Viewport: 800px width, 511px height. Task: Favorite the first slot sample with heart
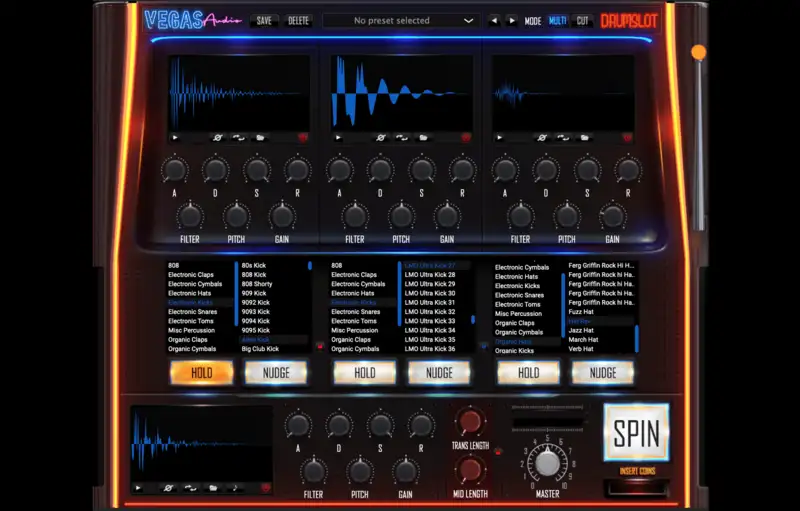303,138
